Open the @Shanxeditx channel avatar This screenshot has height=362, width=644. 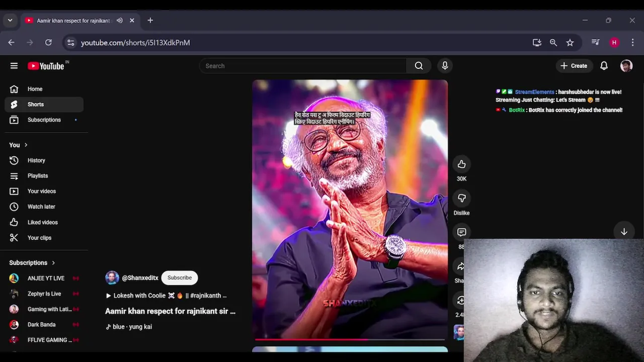[x=112, y=278]
